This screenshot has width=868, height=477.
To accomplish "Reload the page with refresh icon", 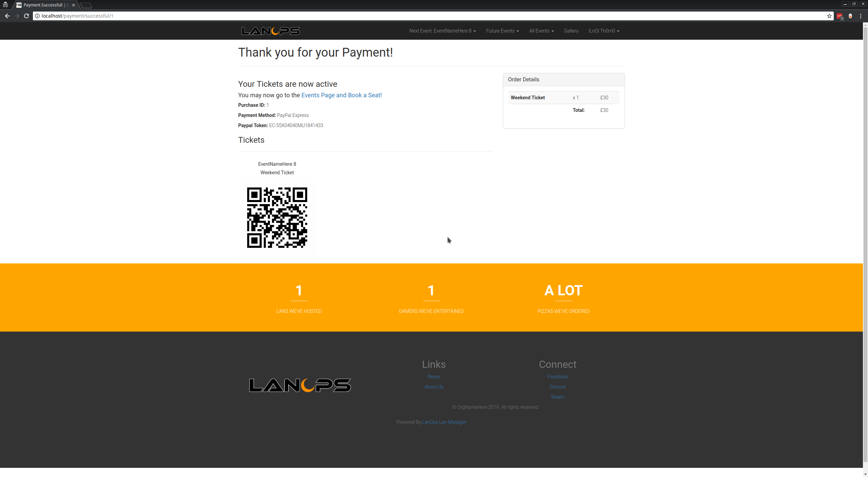I will pyautogui.click(x=26, y=16).
